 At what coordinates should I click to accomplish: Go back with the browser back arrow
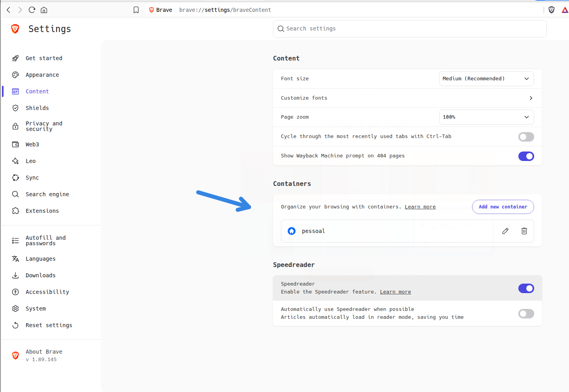[x=8, y=10]
